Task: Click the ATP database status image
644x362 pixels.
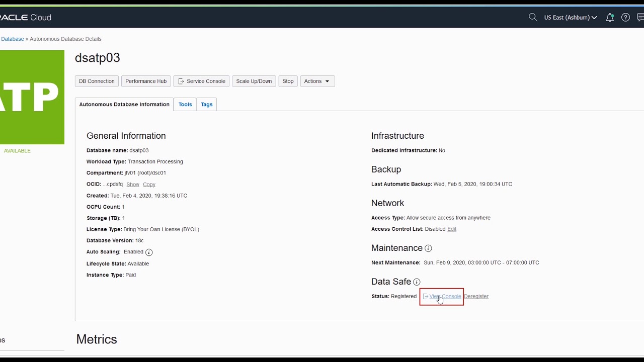Action: tap(32, 97)
